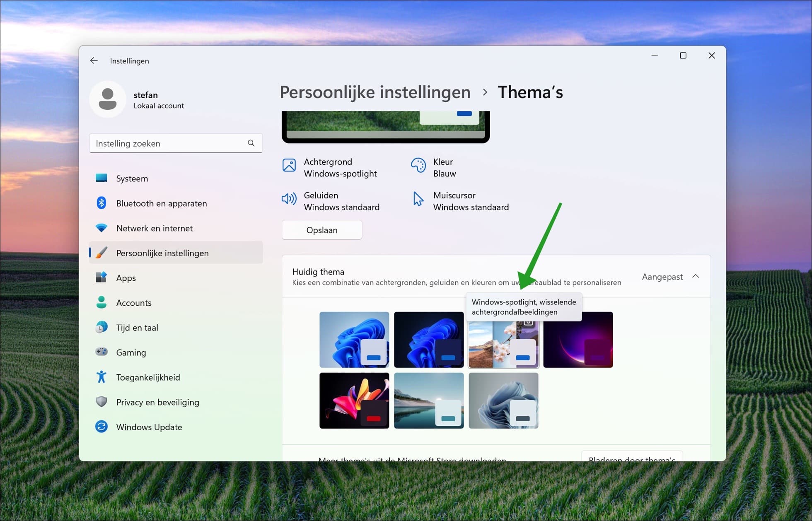Select the Geluiden speaker icon
This screenshot has width=812, height=521.
coord(289,199)
